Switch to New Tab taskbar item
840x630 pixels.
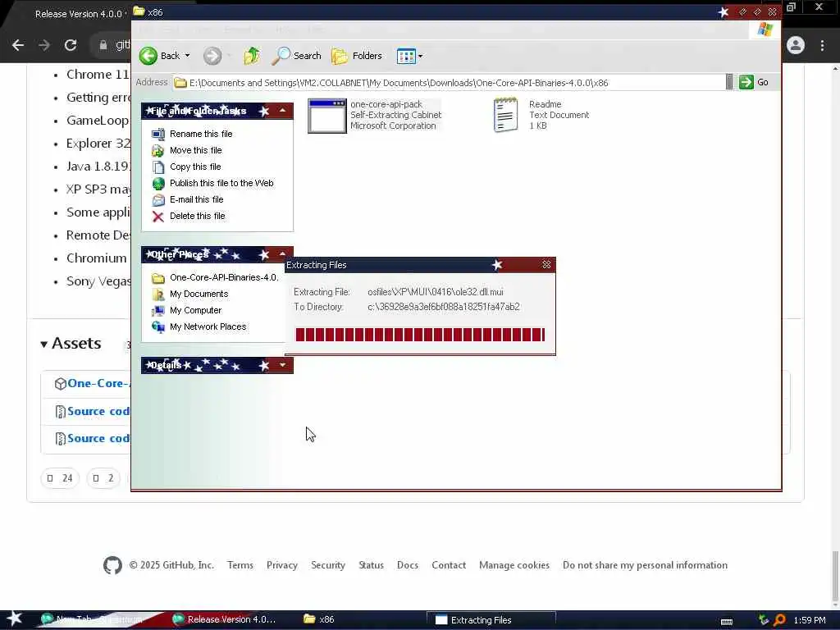99,620
